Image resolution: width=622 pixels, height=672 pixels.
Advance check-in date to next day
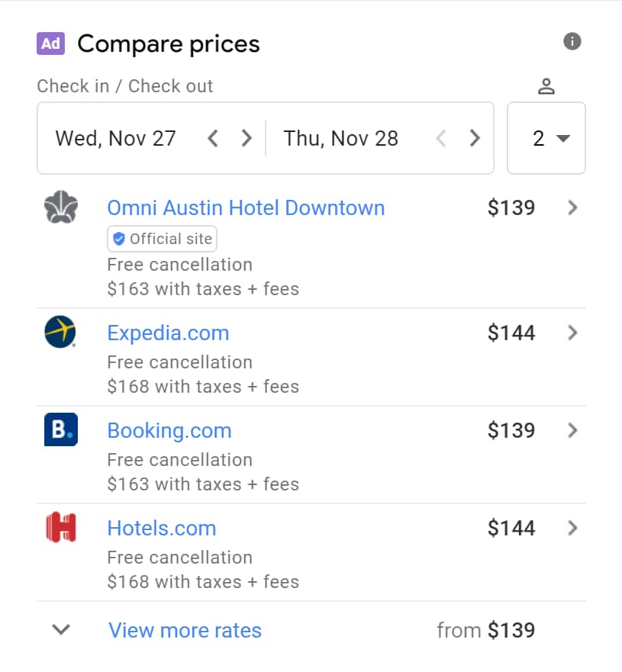246,138
